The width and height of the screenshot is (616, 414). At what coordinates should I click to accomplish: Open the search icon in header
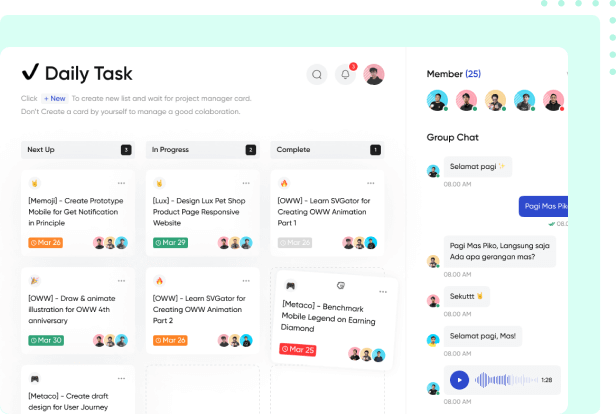[317, 74]
